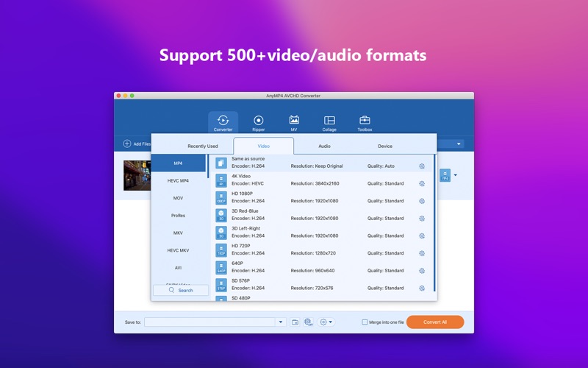This screenshot has height=368, width=588.
Task: Click the video thumbnail of the loaded file
Action: tap(137, 175)
